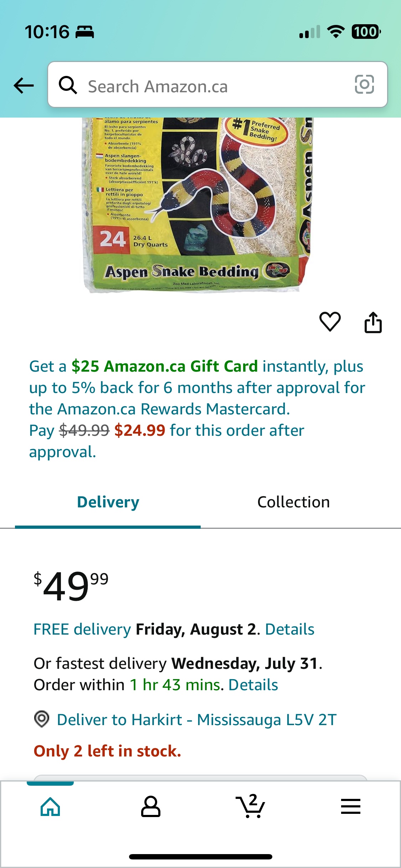Screen dimensions: 401x868
Task: View the shopping cart with 2 items
Action: tap(250, 806)
